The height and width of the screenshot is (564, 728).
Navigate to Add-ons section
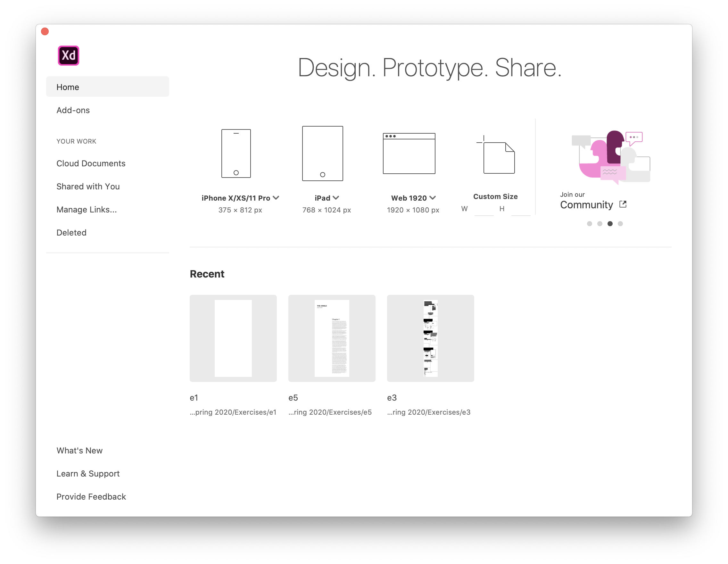click(x=72, y=109)
